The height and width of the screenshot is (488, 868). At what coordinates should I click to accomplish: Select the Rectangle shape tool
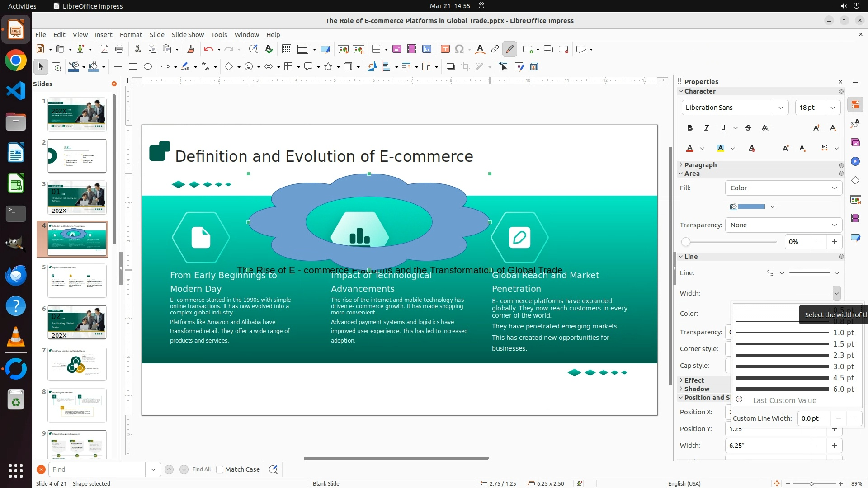[x=132, y=66]
